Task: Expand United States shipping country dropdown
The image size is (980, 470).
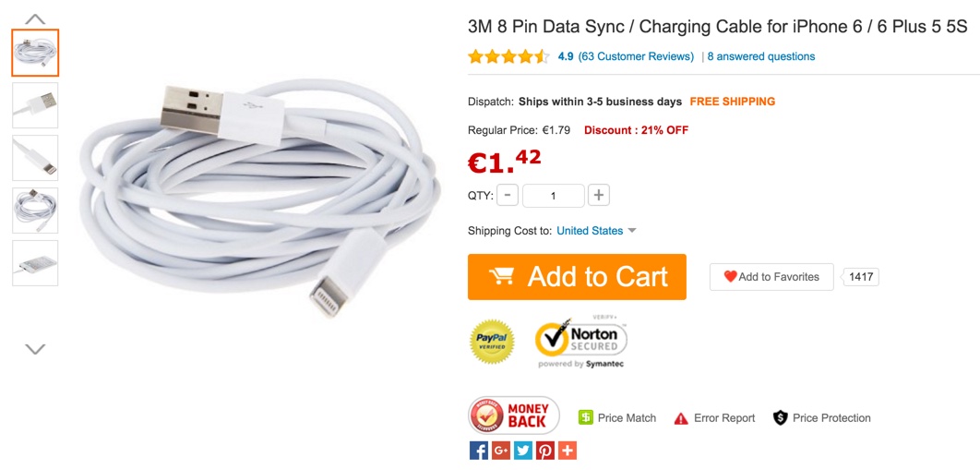Action: pos(596,231)
